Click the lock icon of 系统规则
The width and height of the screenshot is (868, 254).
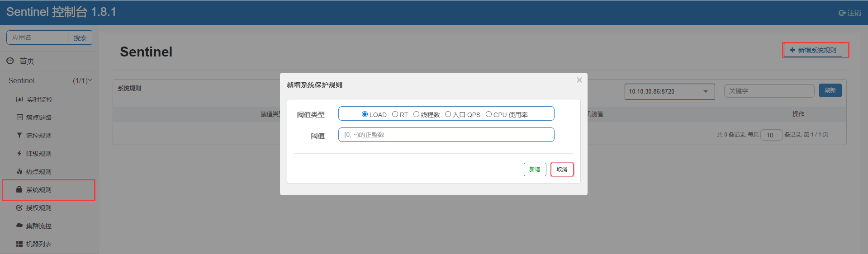coord(19,189)
